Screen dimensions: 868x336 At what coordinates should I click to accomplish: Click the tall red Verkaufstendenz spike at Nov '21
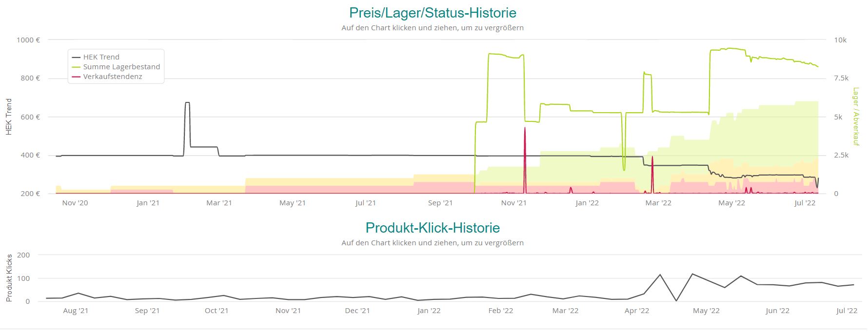pyautogui.click(x=525, y=129)
